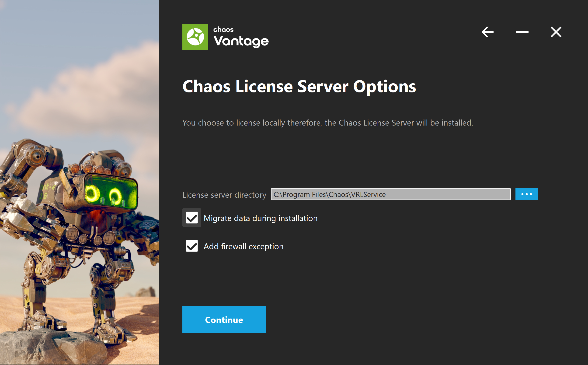
Task: Close the Chaos Vantage installer
Action: click(556, 32)
